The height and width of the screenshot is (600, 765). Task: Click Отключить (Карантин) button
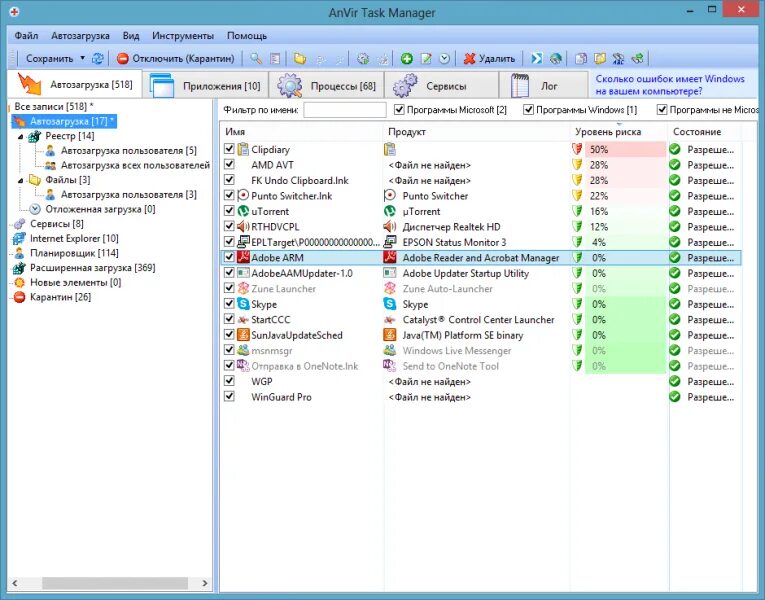pyautogui.click(x=176, y=59)
